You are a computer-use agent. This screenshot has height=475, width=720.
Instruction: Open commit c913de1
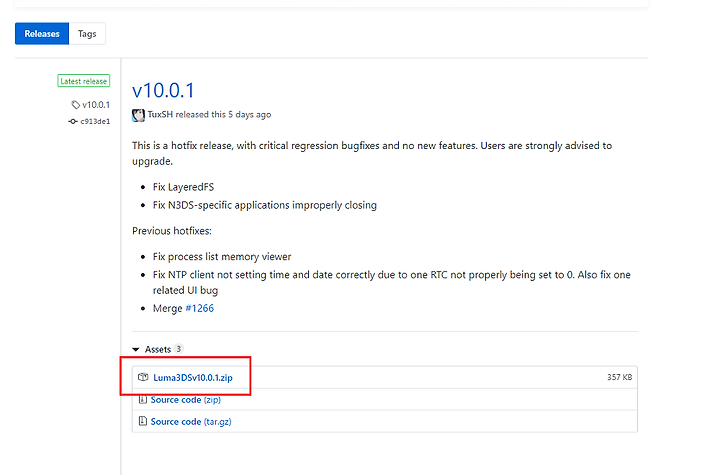pyautogui.click(x=95, y=121)
